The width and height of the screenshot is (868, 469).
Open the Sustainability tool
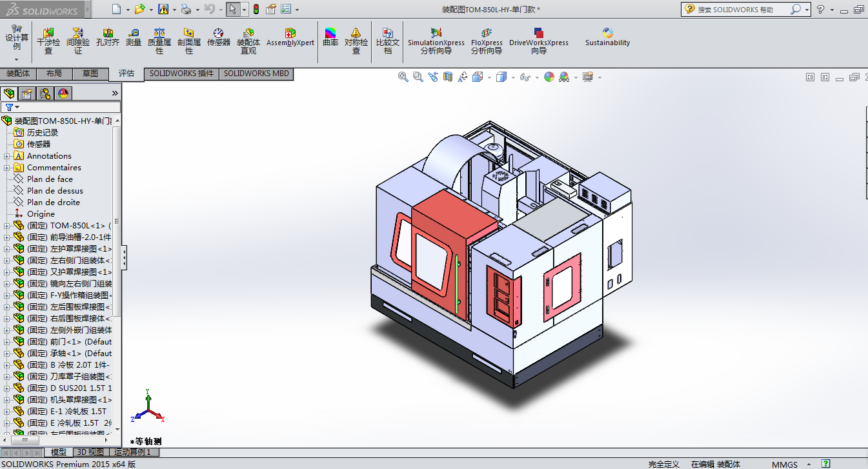click(607, 33)
